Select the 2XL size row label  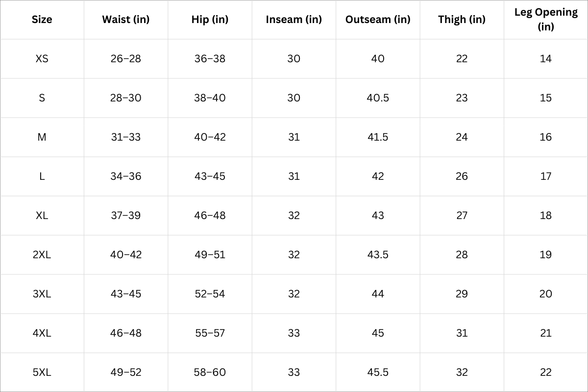[x=42, y=255]
